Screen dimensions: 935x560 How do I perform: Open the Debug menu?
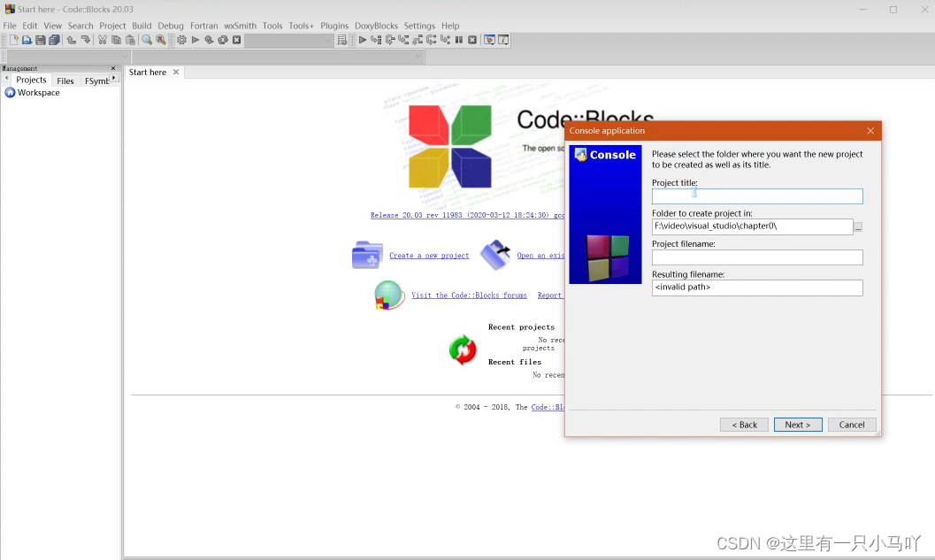tap(171, 26)
